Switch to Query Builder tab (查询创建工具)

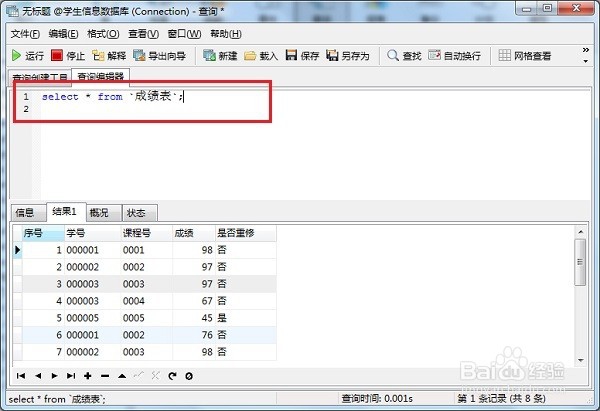[x=40, y=77]
